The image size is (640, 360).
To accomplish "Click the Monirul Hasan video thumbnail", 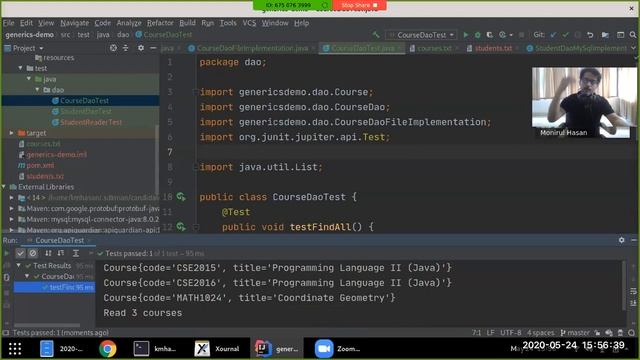I will 584,102.
